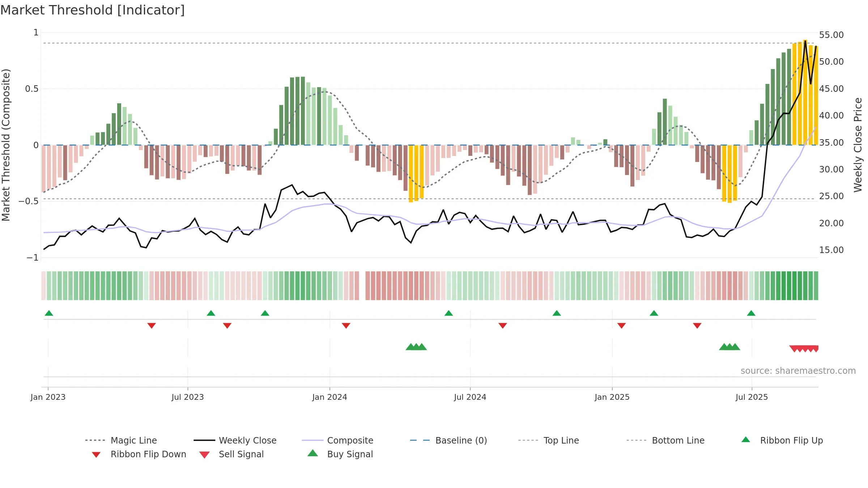
Task: Click the 40.00 price tick label
Action: [831, 116]
